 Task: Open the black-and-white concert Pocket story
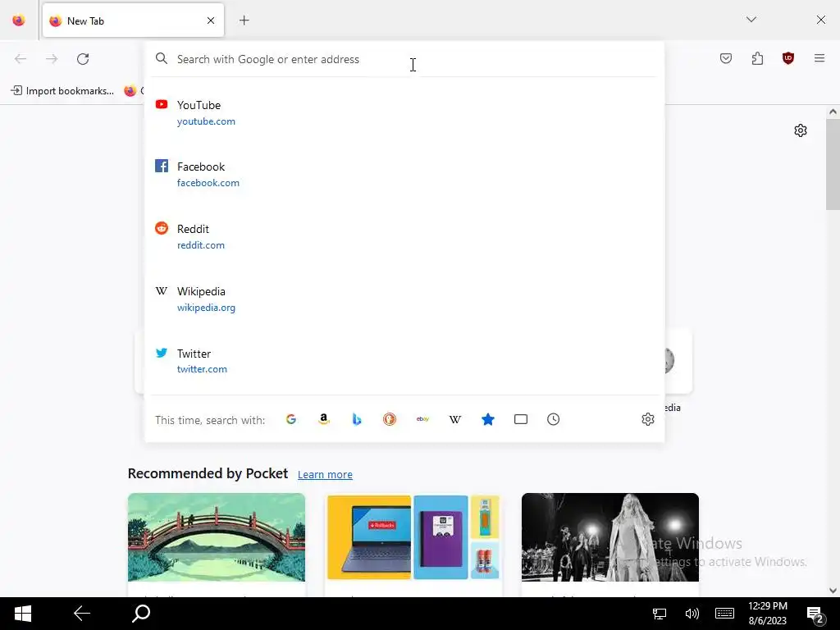[x=610, y=537]
